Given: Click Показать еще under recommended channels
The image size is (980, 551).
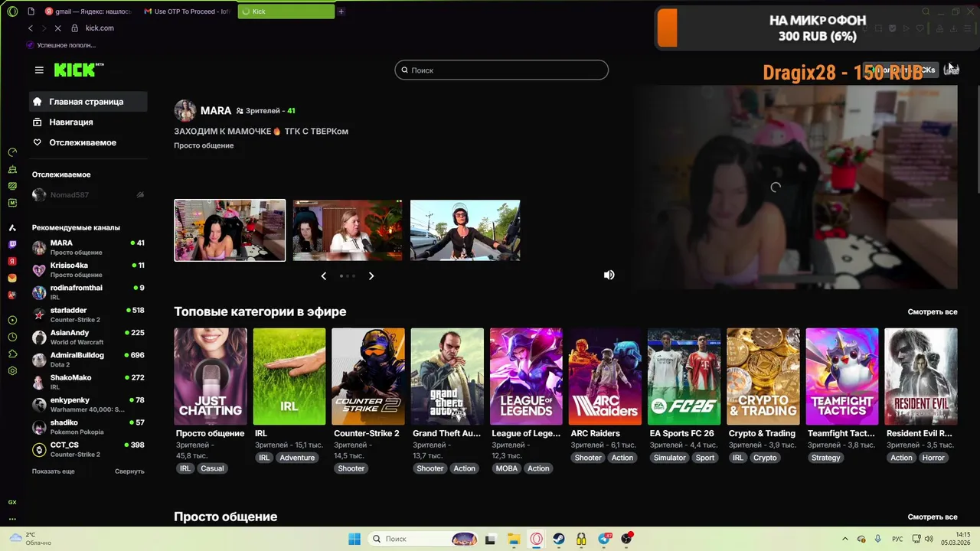Looking at the screenshot, I should pyautogui.click(x=54, y=471).
